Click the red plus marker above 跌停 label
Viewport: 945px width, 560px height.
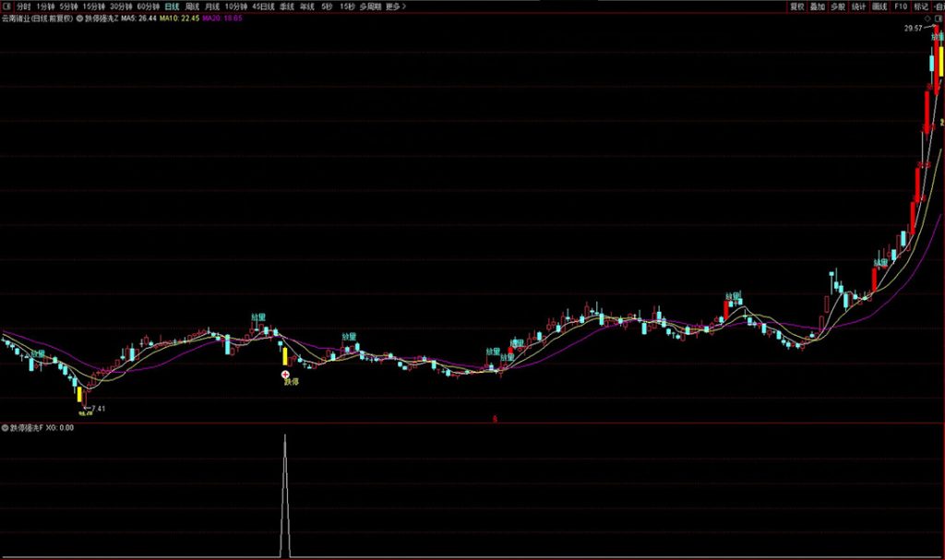tap(285, 374)
